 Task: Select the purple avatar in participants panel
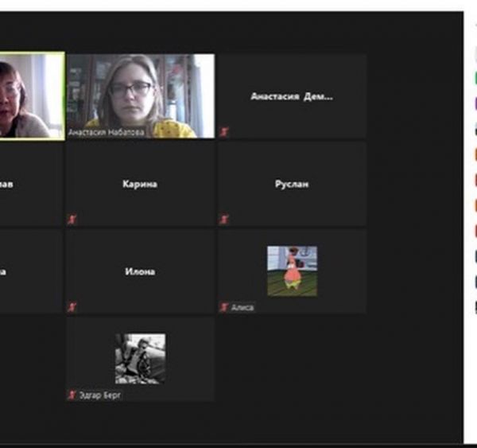click(475, 103)
